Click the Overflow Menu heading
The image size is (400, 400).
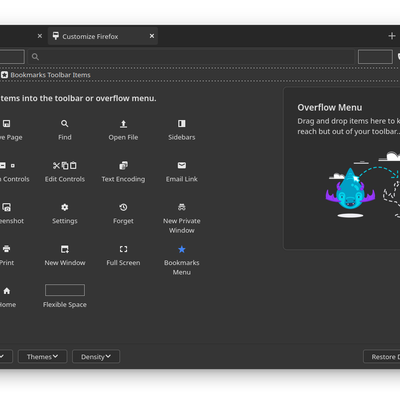[330, 107]
